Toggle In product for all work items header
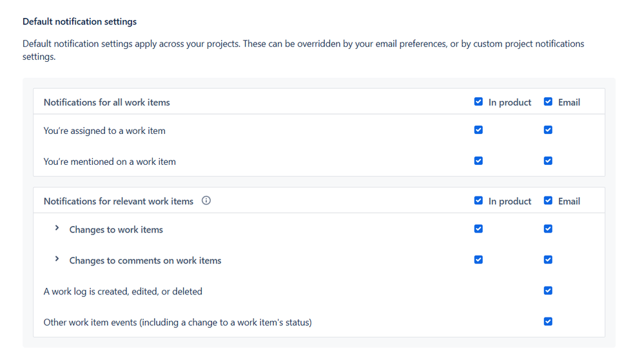Image resolution: width=644 pixels, height=360 pixels. pos(478,102)
